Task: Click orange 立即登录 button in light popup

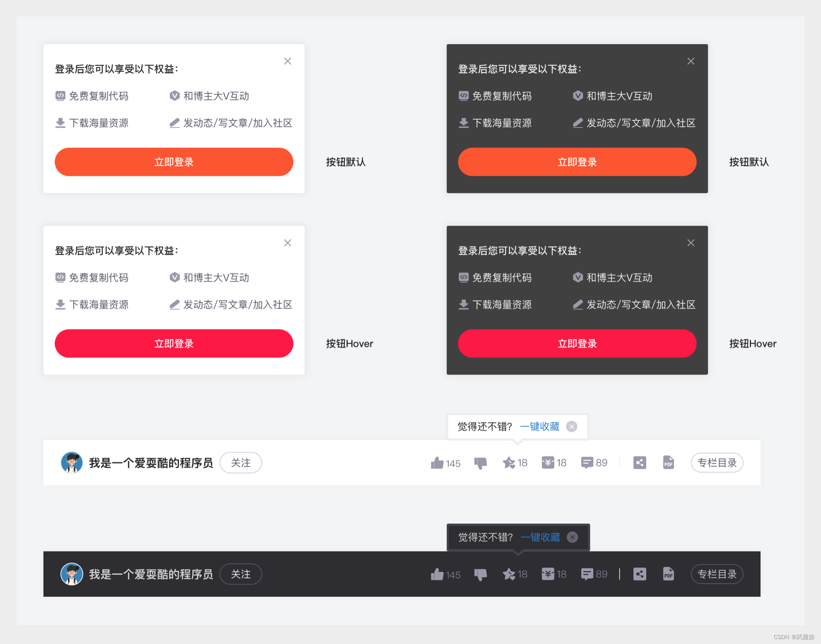Action: click(174, 162)
